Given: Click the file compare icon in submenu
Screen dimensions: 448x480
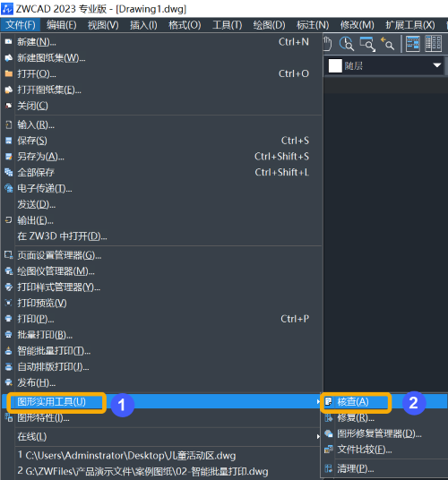Looking at the screenshot, I should point(329,450).
